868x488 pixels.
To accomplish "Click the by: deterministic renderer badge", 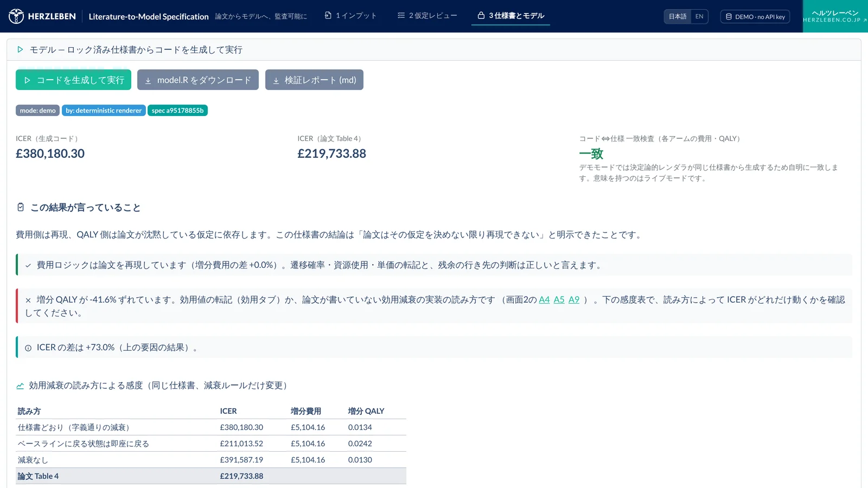I will 104,111.
